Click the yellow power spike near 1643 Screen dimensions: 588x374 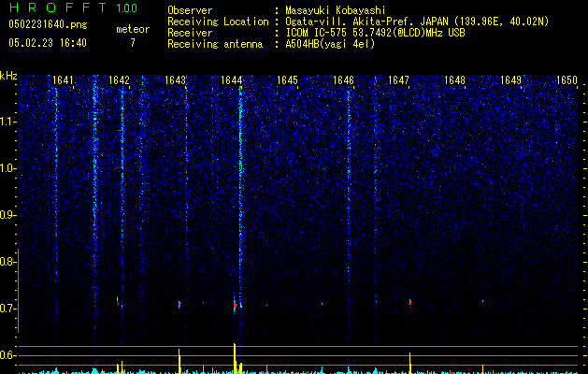coord(179,361)
